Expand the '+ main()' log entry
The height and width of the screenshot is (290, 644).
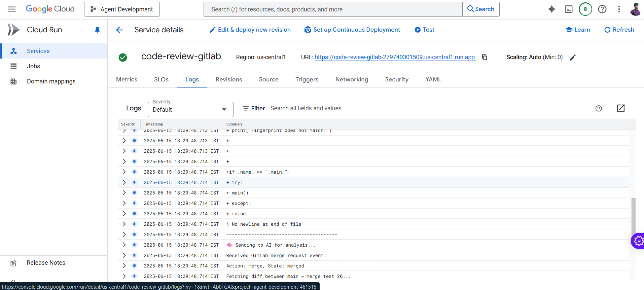click(x=124, y=193)
